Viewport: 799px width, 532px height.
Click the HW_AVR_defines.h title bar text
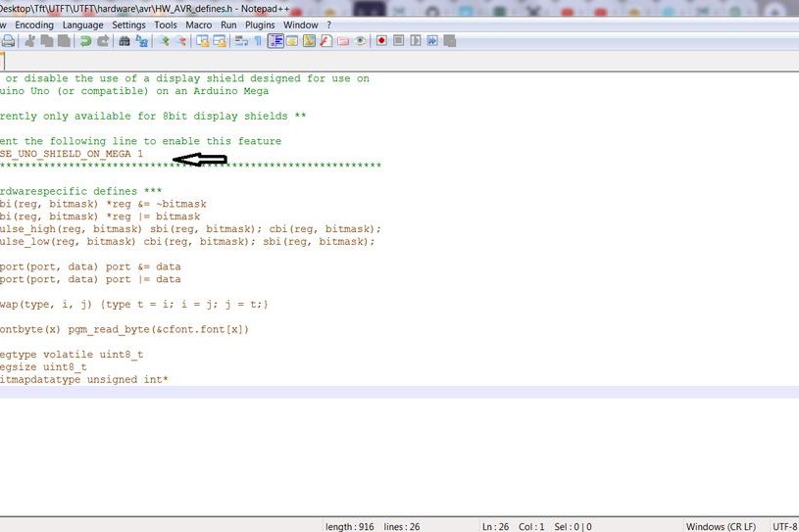194,9
